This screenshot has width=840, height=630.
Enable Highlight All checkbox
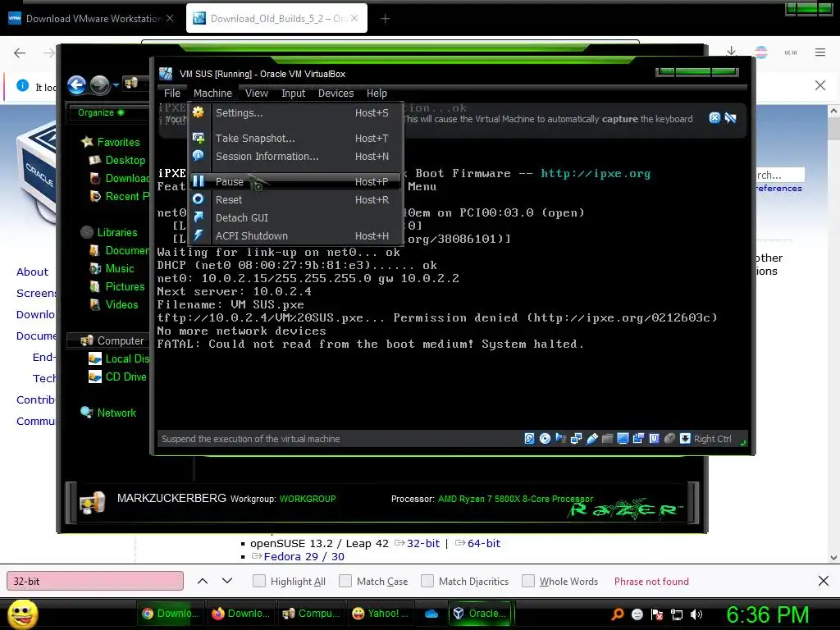coord(258,582)
